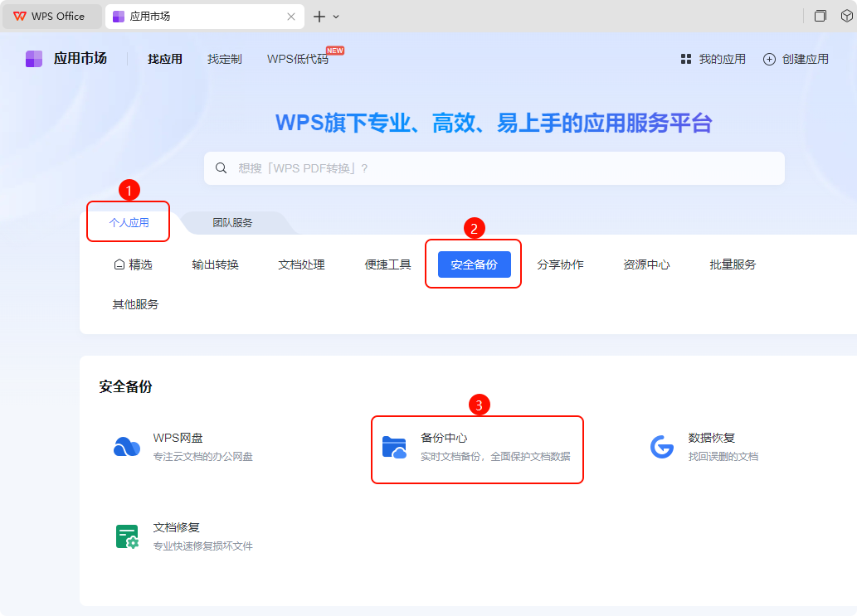Close the 应用市场 tab
Viewport: 857px width, 616px height.
(291, 17)
